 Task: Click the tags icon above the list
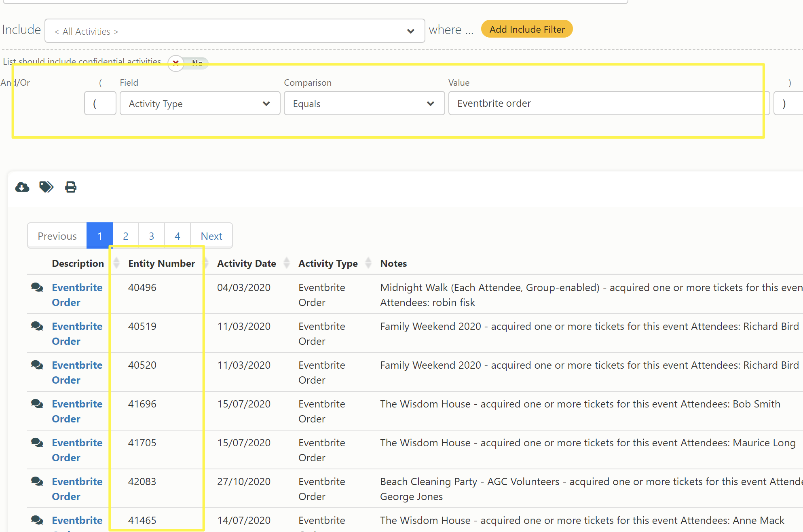pos(46,187)
